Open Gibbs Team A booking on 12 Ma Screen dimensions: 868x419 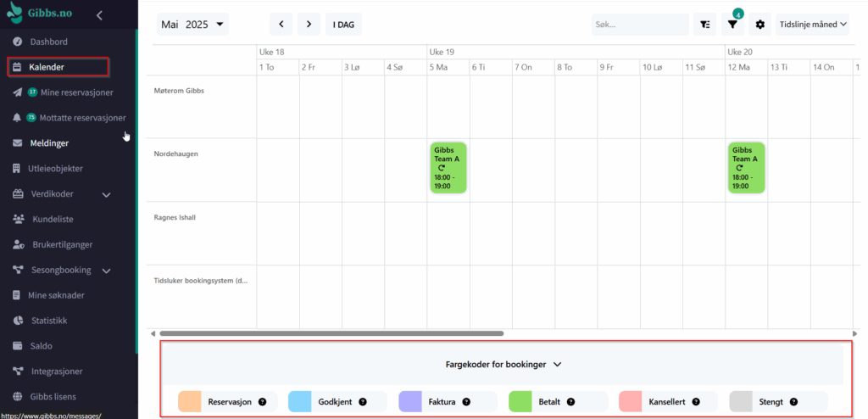pyautogui.click(x=747, y=168)
